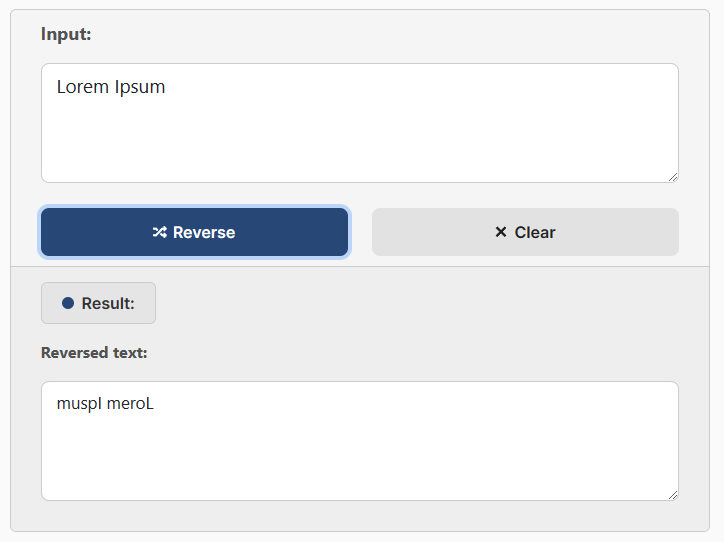Focus the Reversed text output box
724x542 pixels.
360,441
